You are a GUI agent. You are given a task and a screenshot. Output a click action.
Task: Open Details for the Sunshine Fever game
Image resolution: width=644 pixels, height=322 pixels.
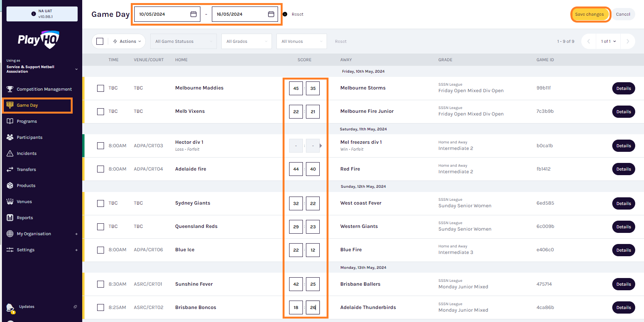623,284
